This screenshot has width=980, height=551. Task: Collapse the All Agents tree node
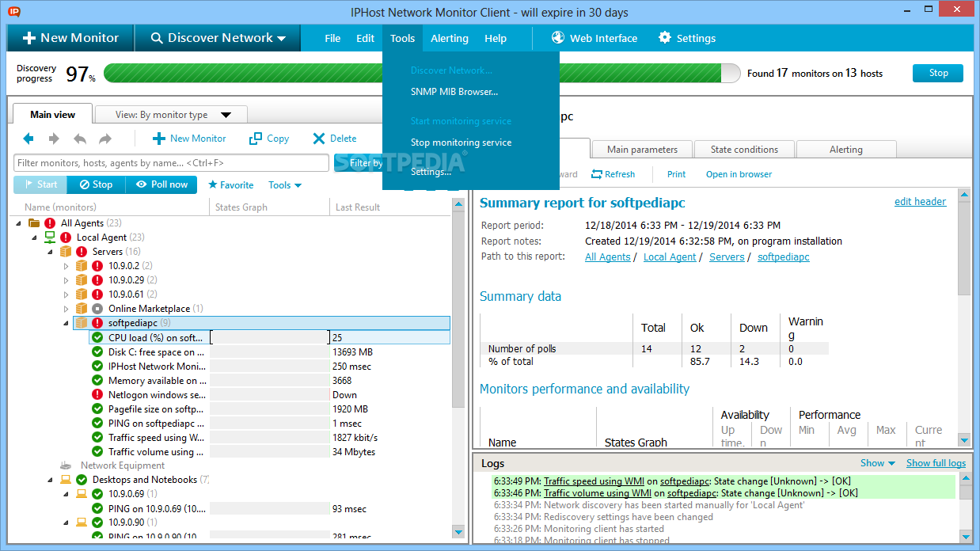pyautogui.click(x=18, y=223)
